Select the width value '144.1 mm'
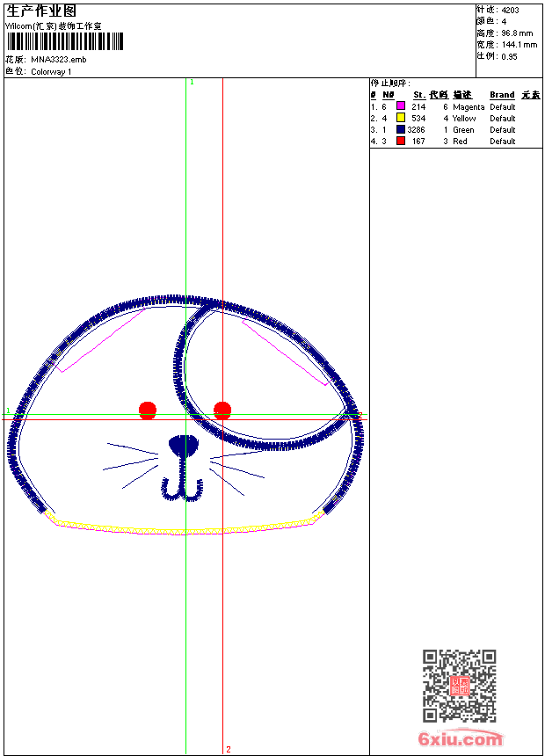This screenshot has width=545, height=756. tap(519, 45)
